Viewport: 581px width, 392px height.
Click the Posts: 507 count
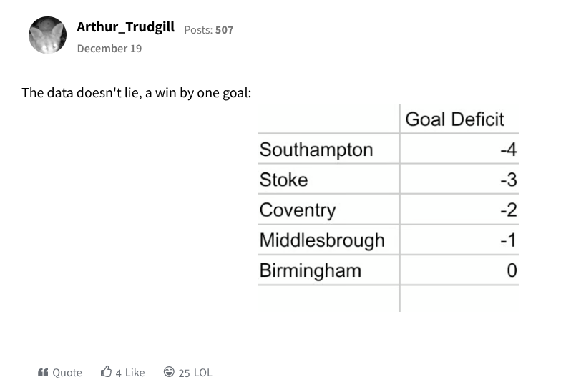pos(209,30)
